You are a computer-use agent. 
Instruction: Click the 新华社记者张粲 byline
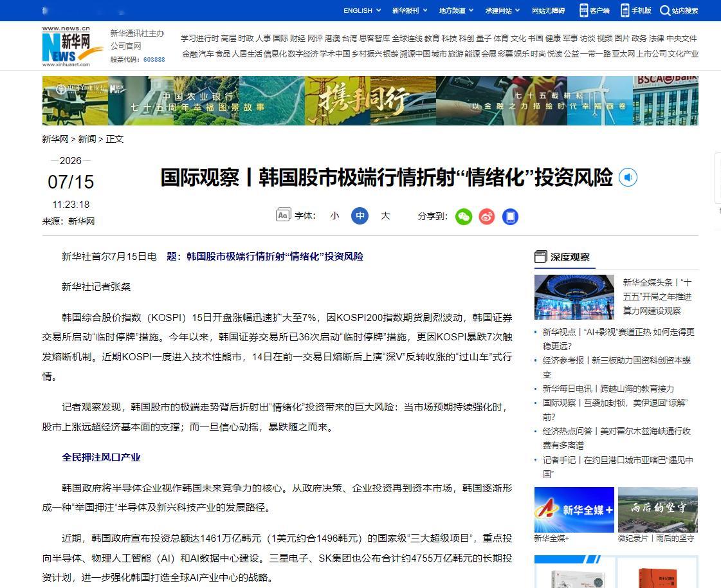coord(96,287)
